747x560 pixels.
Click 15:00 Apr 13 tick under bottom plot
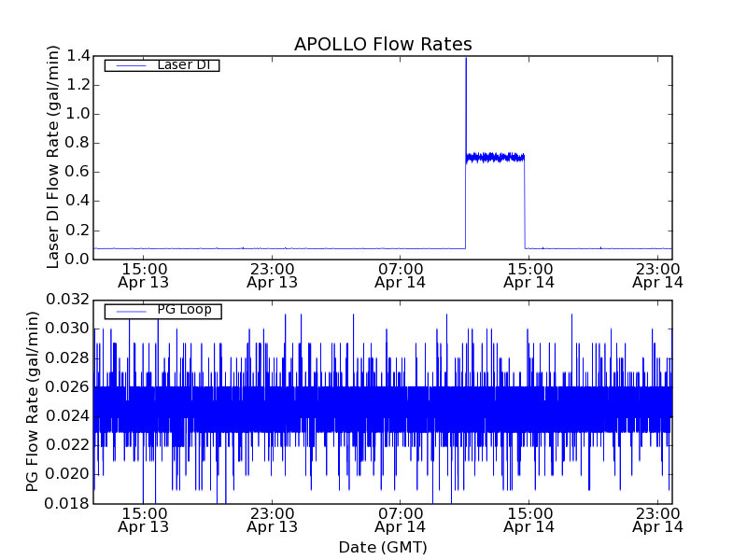click(143, 520)
